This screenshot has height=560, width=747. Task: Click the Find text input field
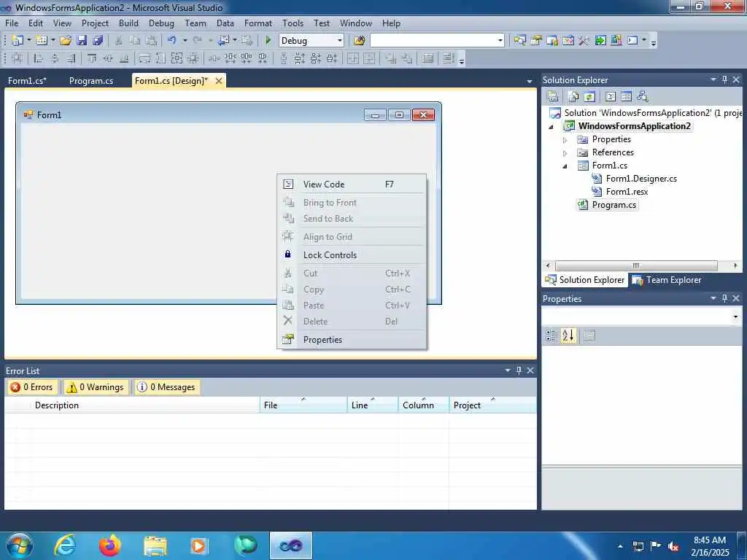coord(433,41)
